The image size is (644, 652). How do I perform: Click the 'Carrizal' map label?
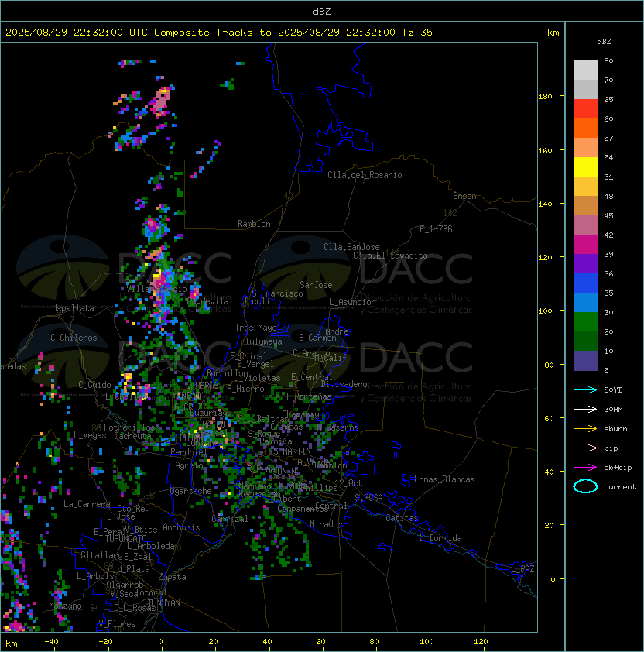pyautogui.click(x=229, y=519)
